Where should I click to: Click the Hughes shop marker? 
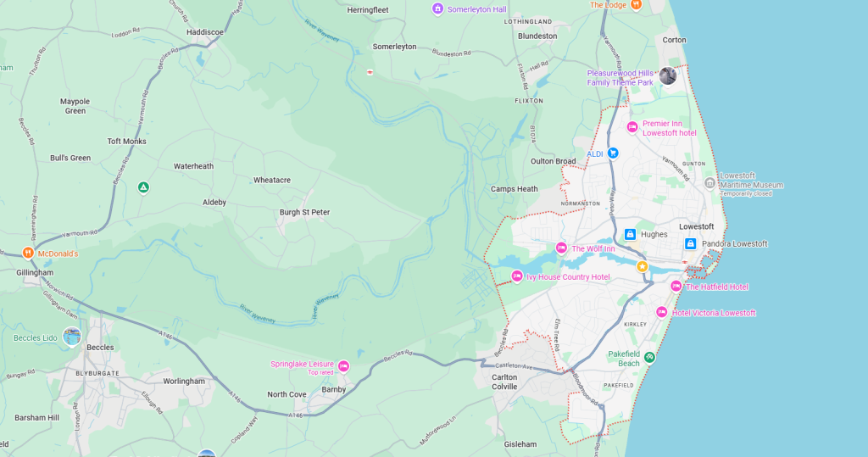click(630, 234)
